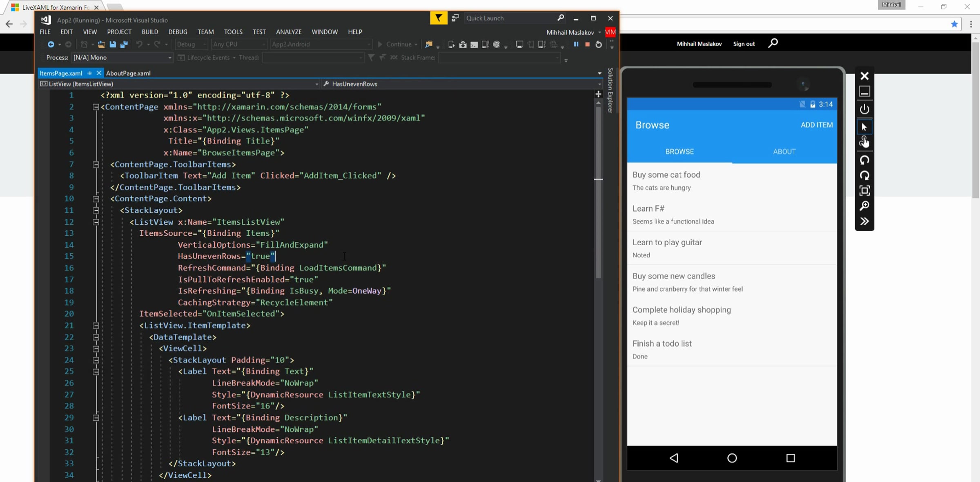This screenshot has height=482, width=980.
Task: Stop debugging with the red square icon
Action: pyautogui.click(x=587, y=44)
